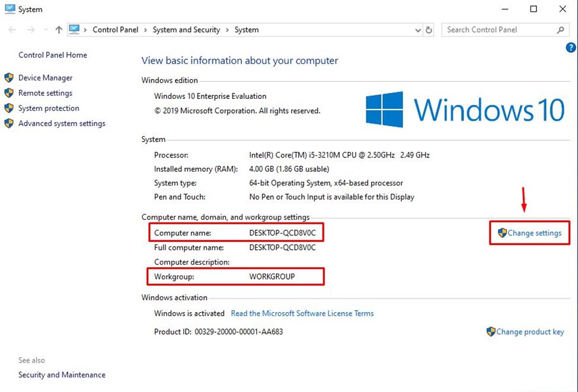Viewport: 578px width, 392px height.
Task: Click the System protection shield icon
Action: [8, 108]
